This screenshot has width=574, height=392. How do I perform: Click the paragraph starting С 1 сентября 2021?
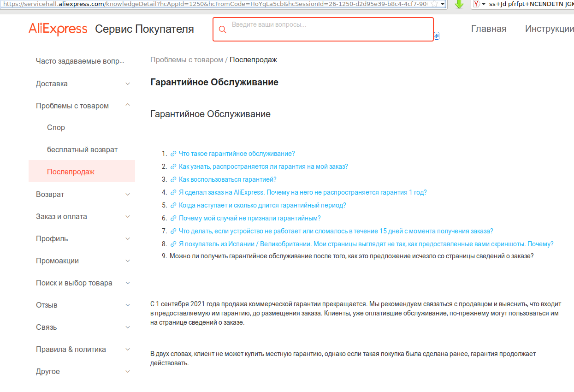pos(355,313)
